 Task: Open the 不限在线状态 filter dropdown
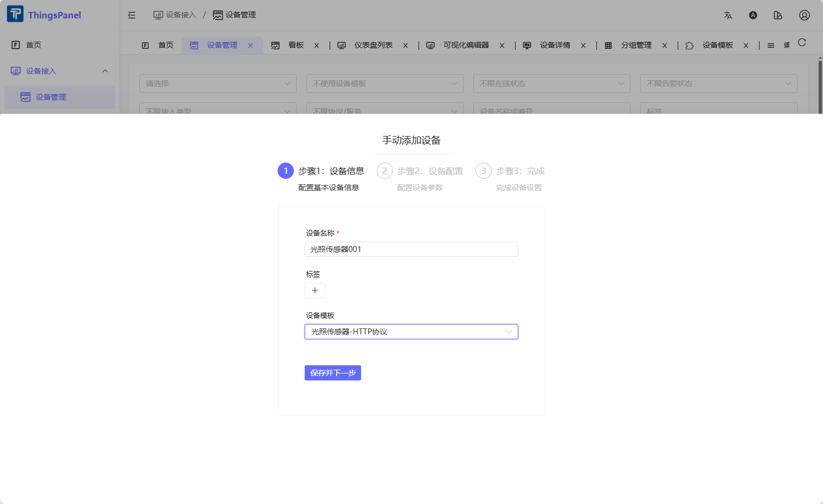(552, 83)
